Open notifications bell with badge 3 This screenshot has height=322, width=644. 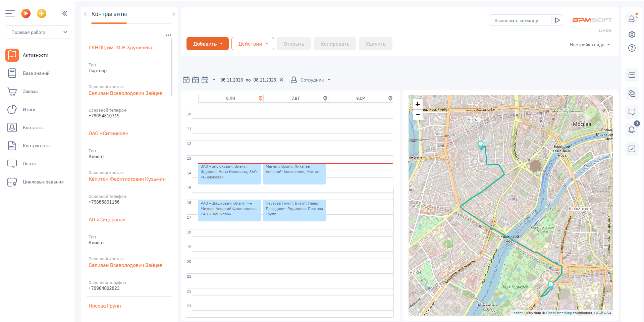point(632,129)
